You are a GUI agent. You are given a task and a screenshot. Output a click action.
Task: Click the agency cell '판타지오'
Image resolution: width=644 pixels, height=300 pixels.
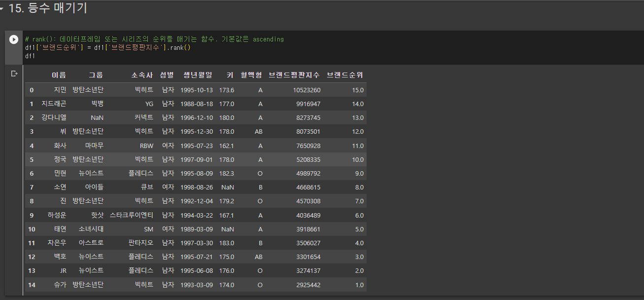pyautogui.click(x=141, y=243)
